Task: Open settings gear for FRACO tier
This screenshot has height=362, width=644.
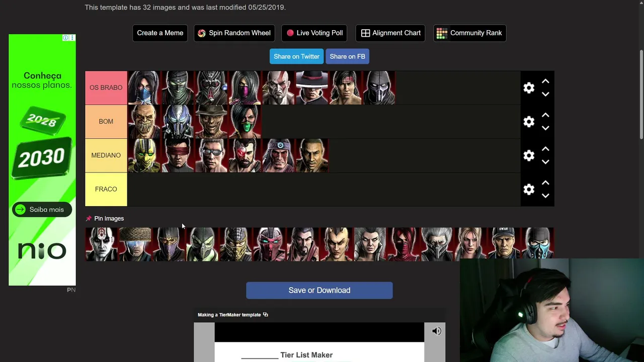Action: pyautogui.click(x=529, y=190)
